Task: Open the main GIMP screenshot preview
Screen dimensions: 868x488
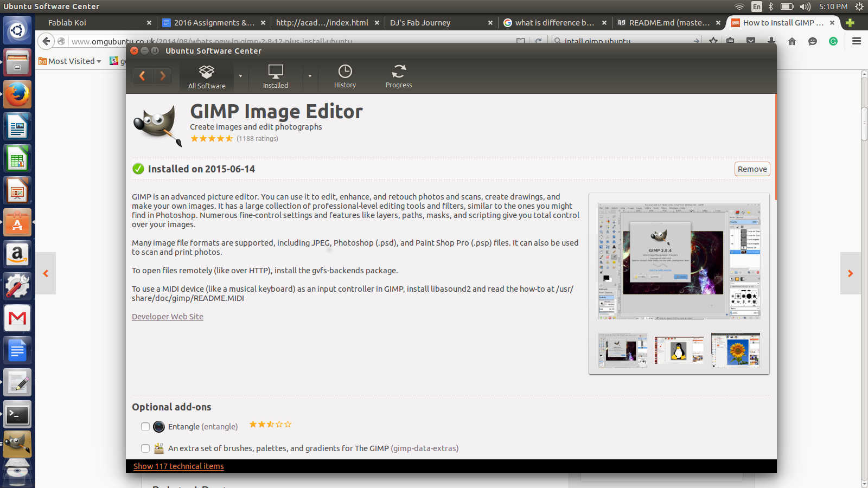Action: point(679,261)
